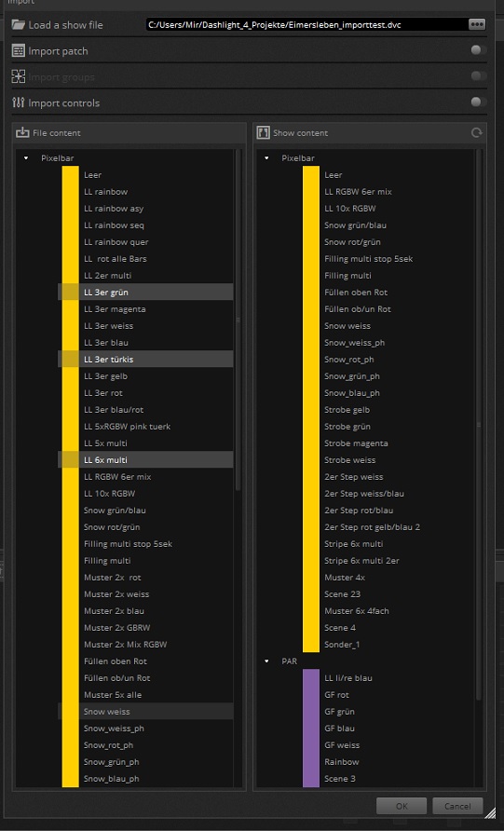
Task: Select 'Muster 2x Mix RGBW' item
Action: coord(125,645)
